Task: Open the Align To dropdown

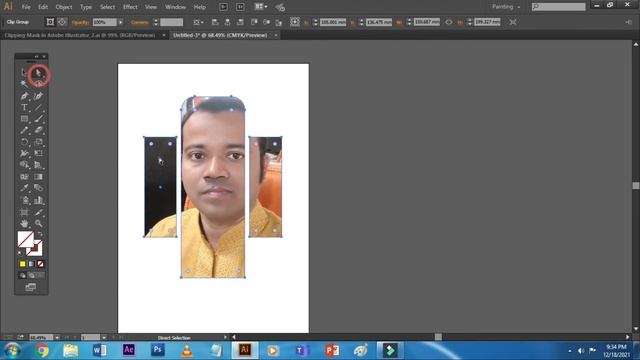Action: point(198,22)
